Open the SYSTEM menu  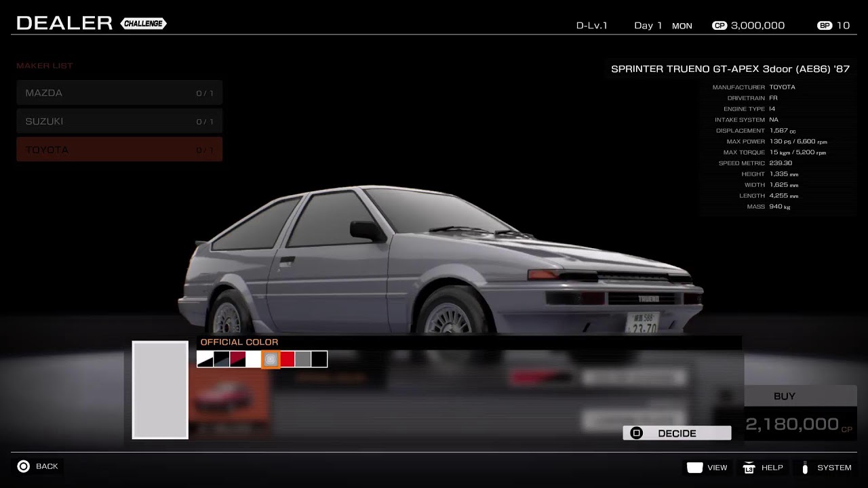(x=827, y=468)
